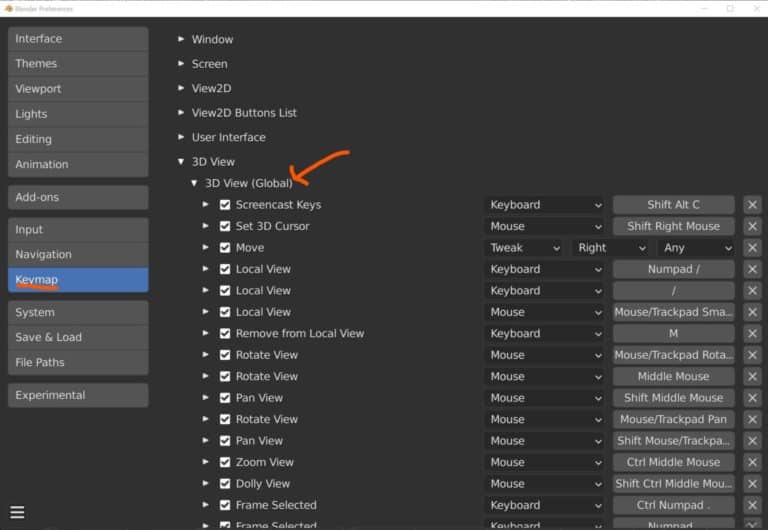Open the Tweak event type dropdown
The height and width of the screenshot is (530, 768).
pyautogui.click(x=524, y=248)
